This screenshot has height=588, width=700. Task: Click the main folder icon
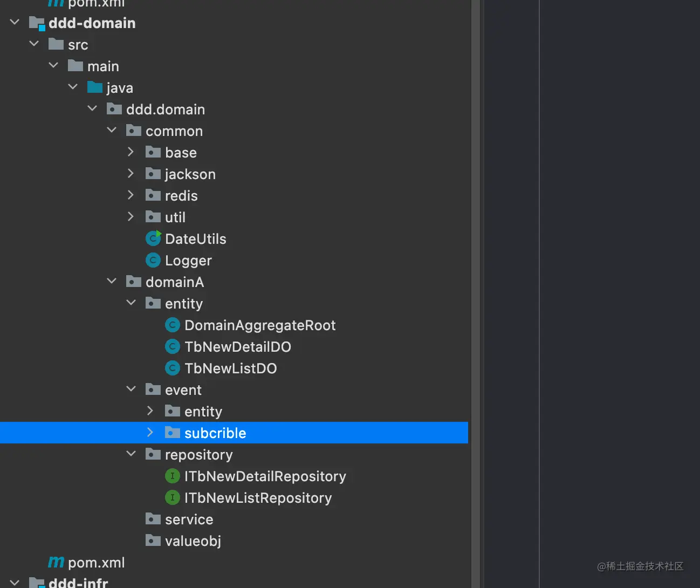click(76, 65)
